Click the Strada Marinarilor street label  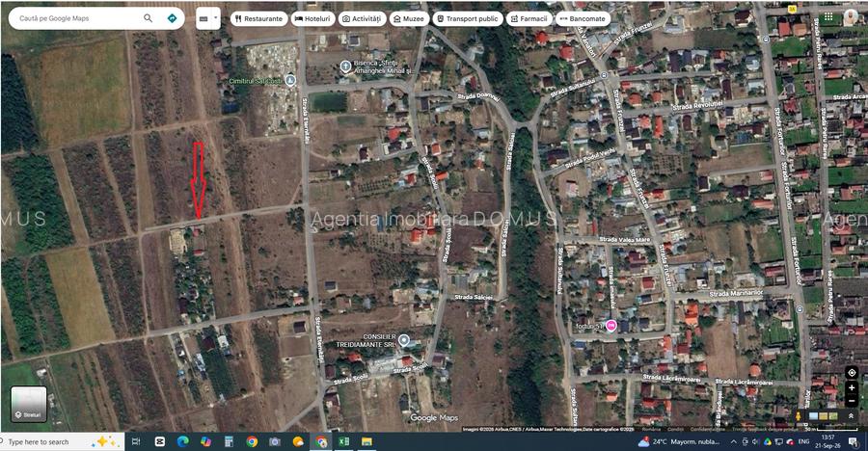[x=736, y=293]
